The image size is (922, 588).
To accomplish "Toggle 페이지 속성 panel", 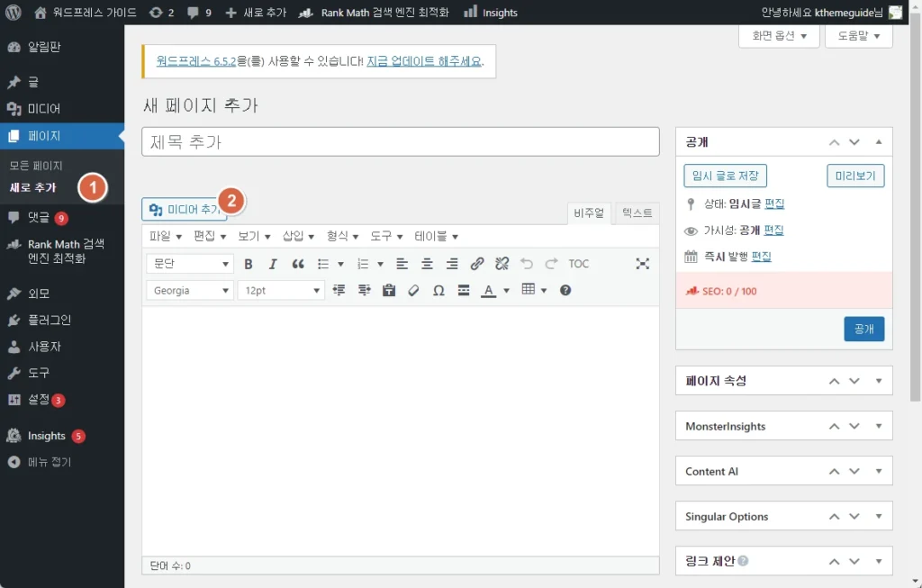I will coord(879,381).
